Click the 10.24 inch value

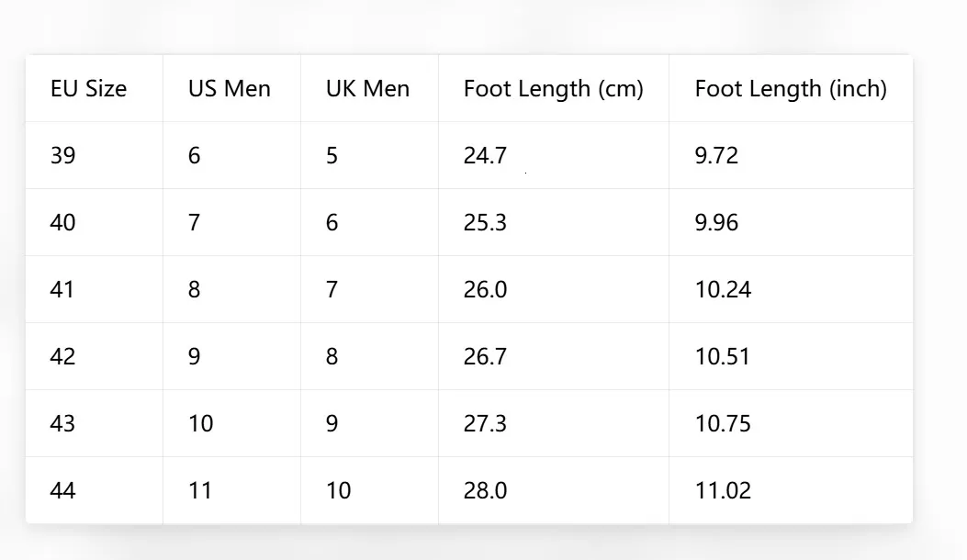tap(724, 289)
